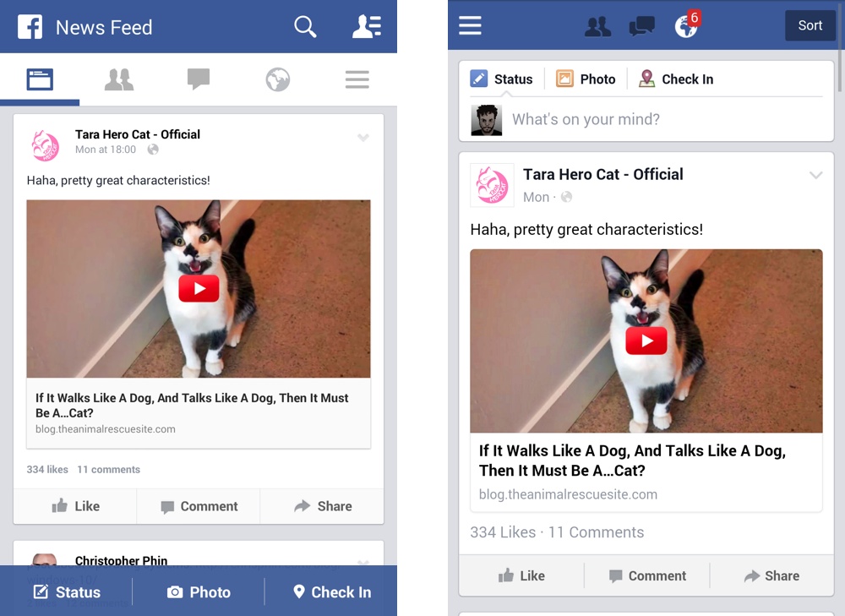This screenshot has height=616, width=845.
Task: Select the friends tab in left app
Action: 119,79
